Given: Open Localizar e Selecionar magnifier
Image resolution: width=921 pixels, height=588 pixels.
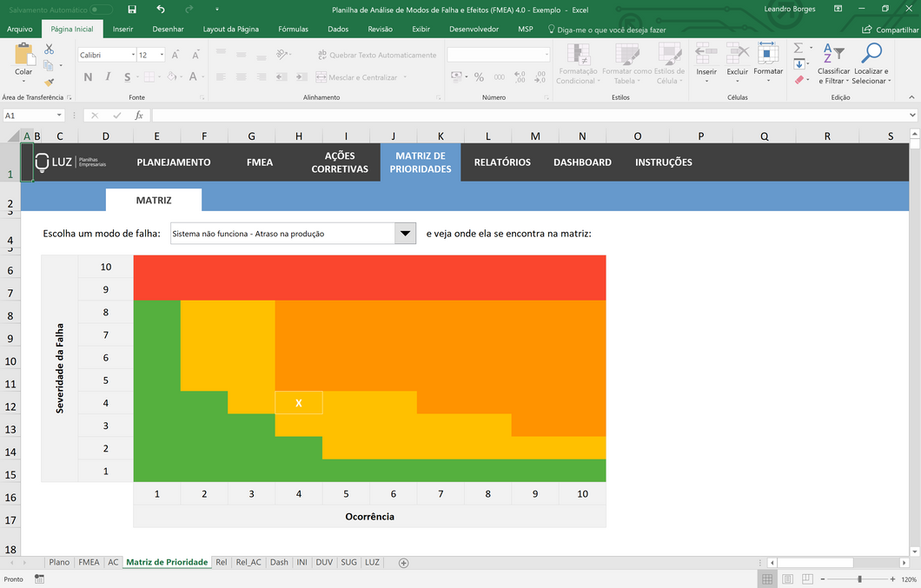Looking at the screenshot, I should coord(871,54).
